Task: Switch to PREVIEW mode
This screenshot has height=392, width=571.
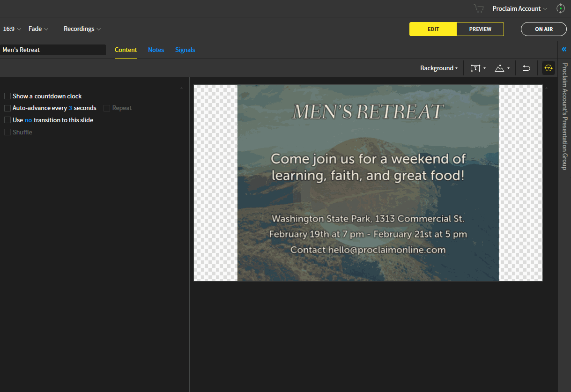Action: [480, 29]
